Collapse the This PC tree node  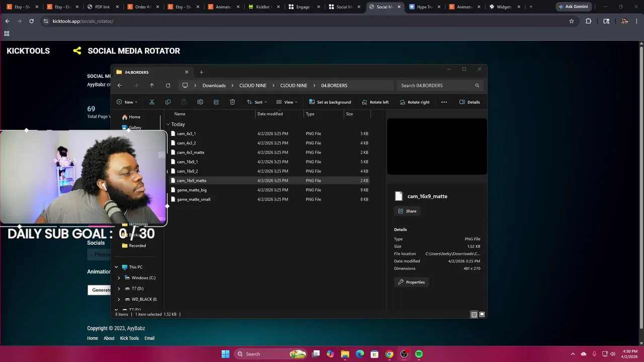click(116, 267)
